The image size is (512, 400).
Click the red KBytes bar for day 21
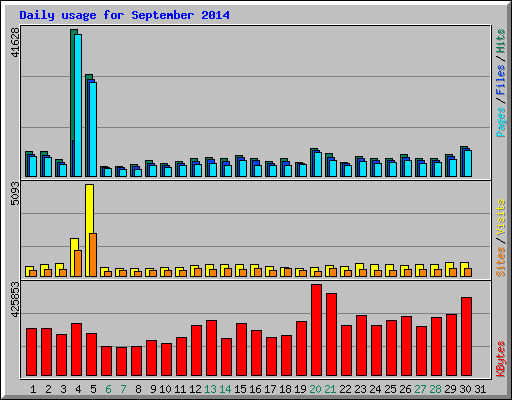coord(332,335)
